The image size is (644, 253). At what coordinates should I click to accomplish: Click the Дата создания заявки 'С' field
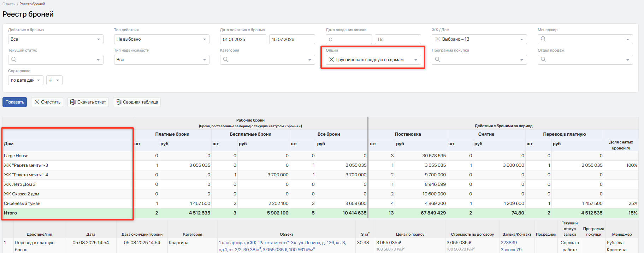click(349, 39)
